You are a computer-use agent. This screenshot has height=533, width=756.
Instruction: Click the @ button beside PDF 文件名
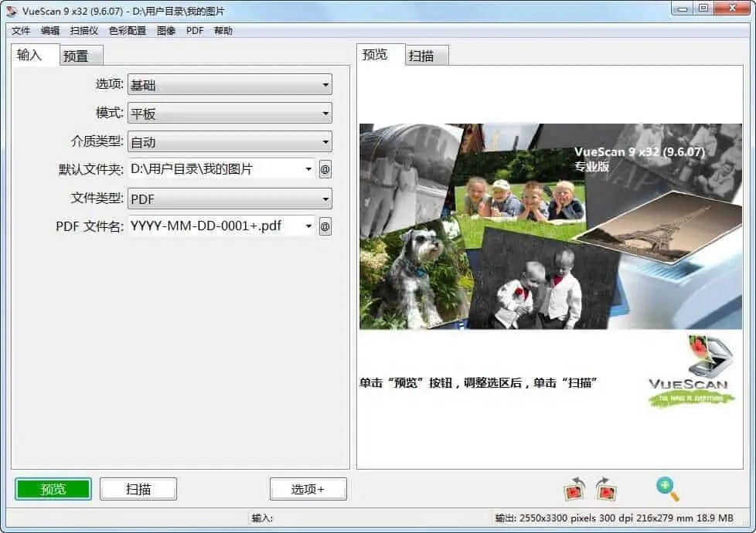point(325,226)
